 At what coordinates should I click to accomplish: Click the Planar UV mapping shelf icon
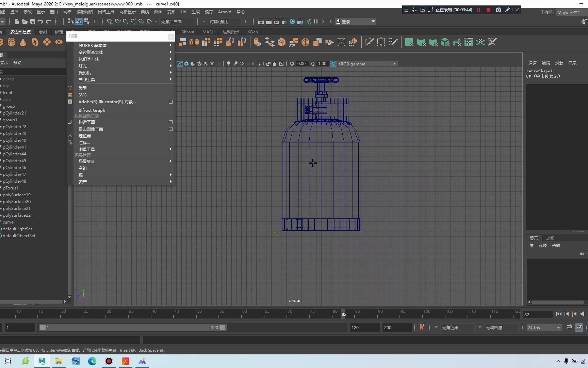click(409, 42)
